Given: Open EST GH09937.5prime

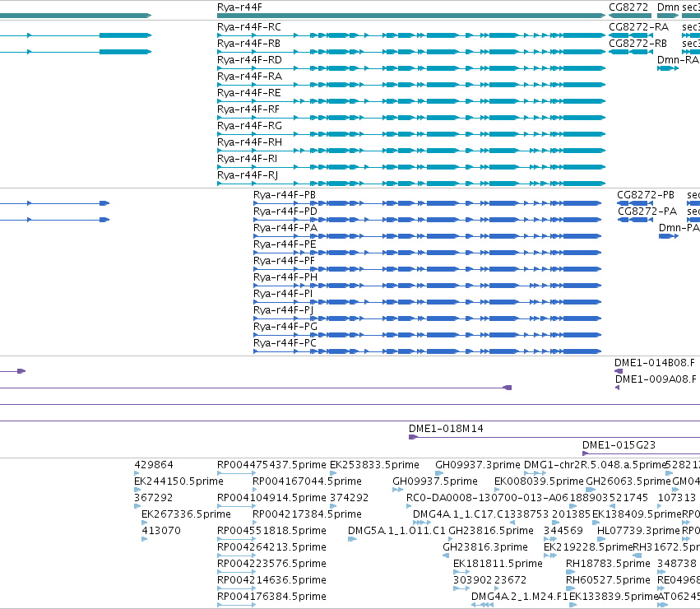Looking at the screenshot, I should pos(435,481).
